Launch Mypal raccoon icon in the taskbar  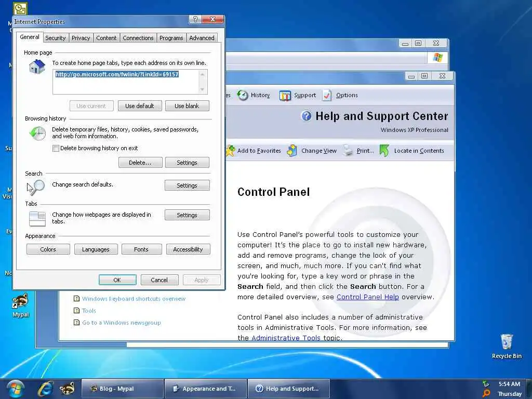click(x=67, y=389)
